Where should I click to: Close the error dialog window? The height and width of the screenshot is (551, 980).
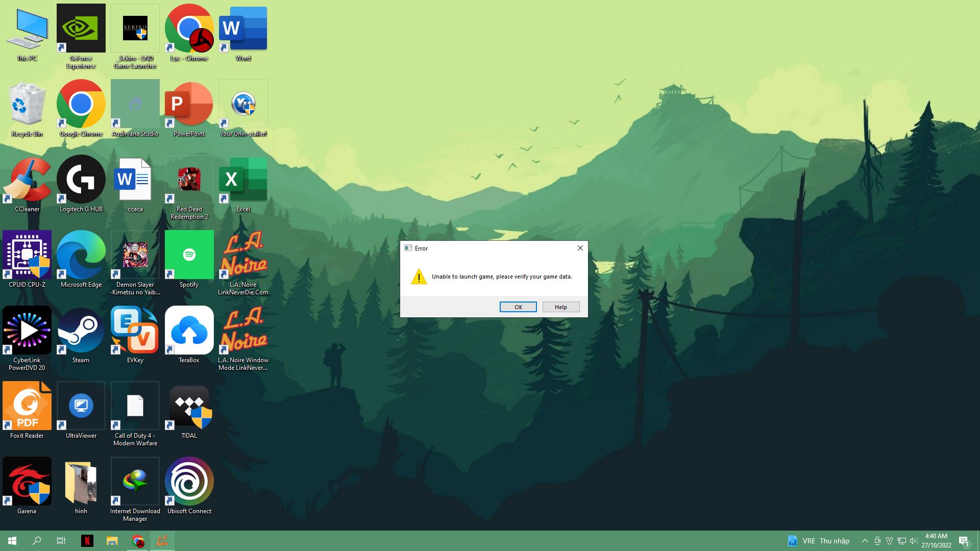coord(579,248)
